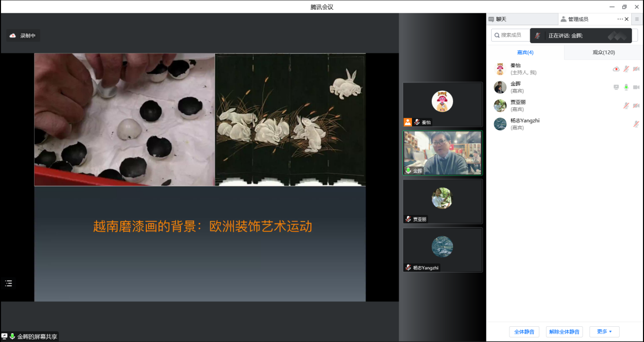Screen dimensions: 644x342
Task: Click 杨志Yangzhi's avatar in the member list
Action: click(500, 124)
